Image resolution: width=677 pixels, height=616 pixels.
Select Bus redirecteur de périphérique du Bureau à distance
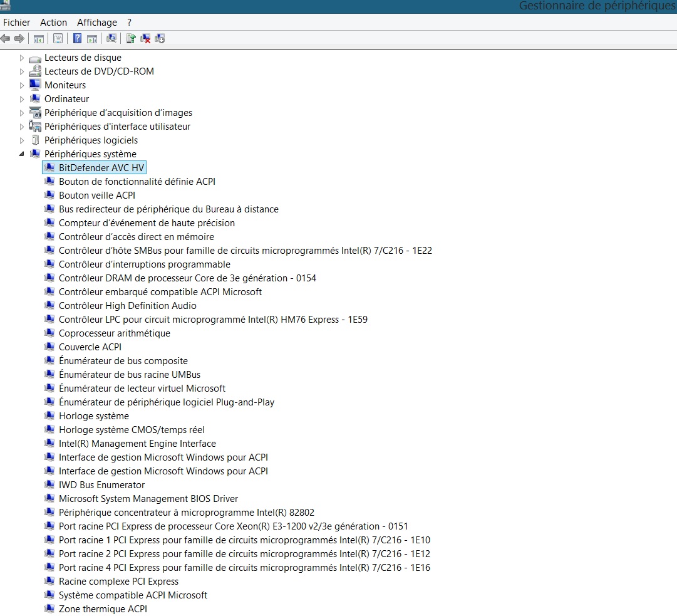coord(168,209)
